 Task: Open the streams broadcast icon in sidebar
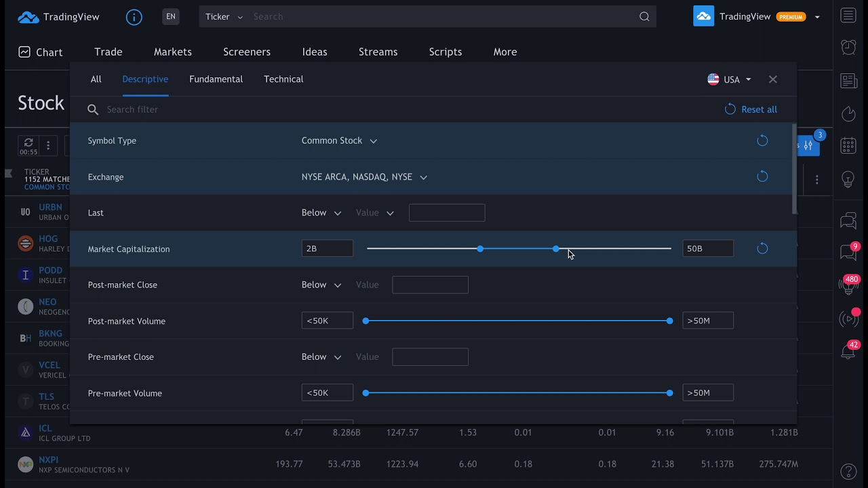click(848, 319)
